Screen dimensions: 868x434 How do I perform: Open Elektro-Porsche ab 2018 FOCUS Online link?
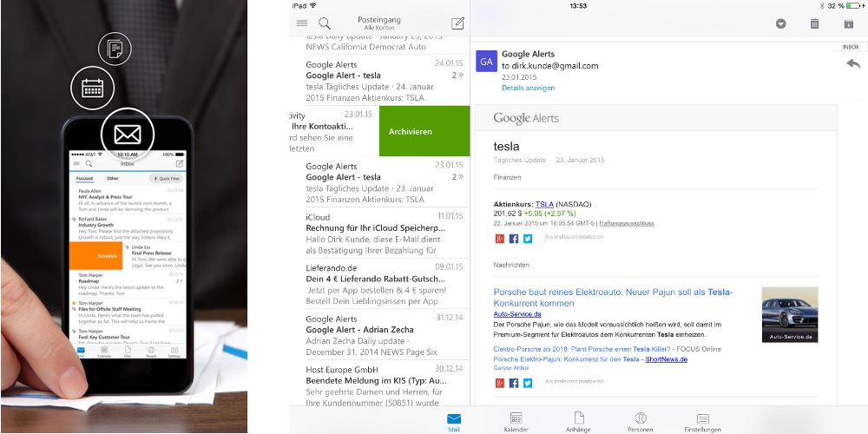[x=607, y=349]
